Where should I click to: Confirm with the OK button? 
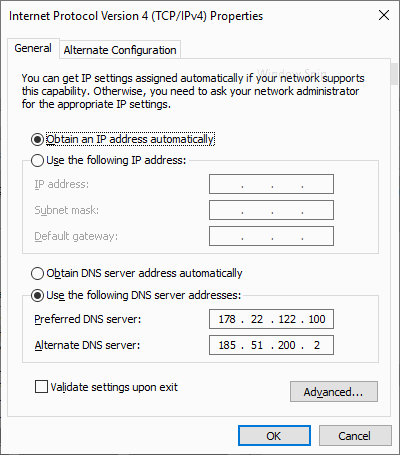click(x=274, y=436)
